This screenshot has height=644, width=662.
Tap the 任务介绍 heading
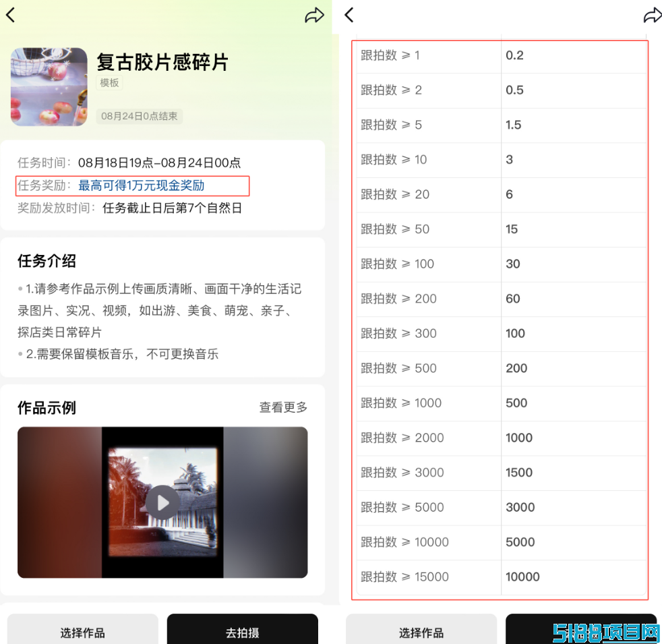(x=47, y=260)
